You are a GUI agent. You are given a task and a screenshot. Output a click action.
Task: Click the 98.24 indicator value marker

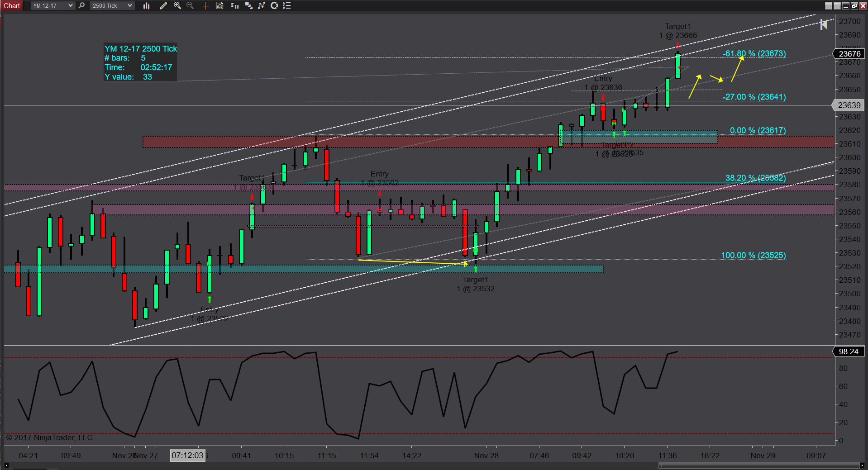pos(849,351)
